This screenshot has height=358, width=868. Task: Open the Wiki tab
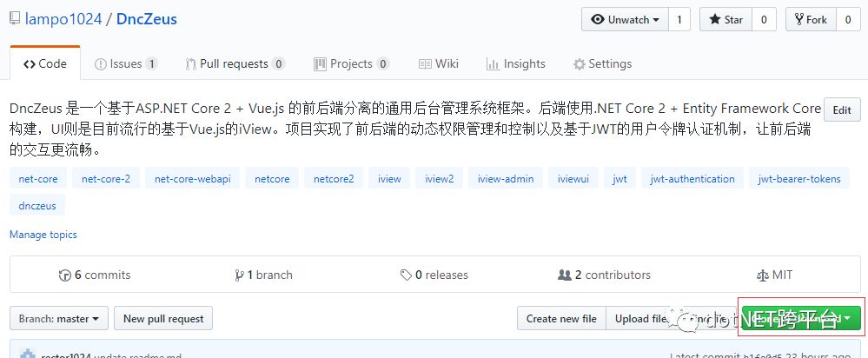click(x=439, y=63)
